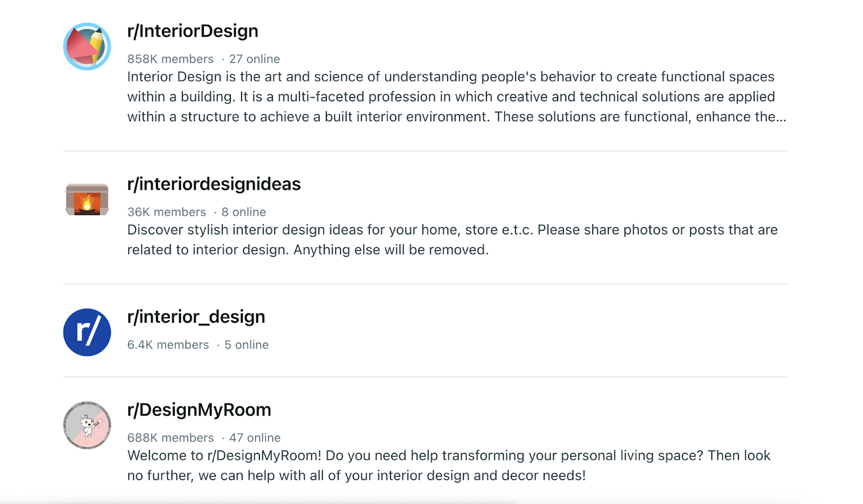Screen dimensions: 863x504
Task: Click the fireplace icon for r/interiordesignideas
Action: [87, 198]
